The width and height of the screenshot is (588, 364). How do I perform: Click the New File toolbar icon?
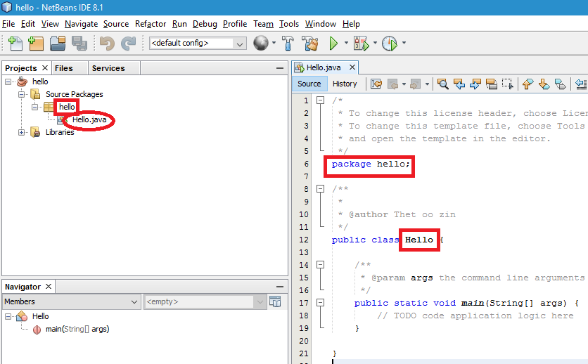[x=15, y=43]
